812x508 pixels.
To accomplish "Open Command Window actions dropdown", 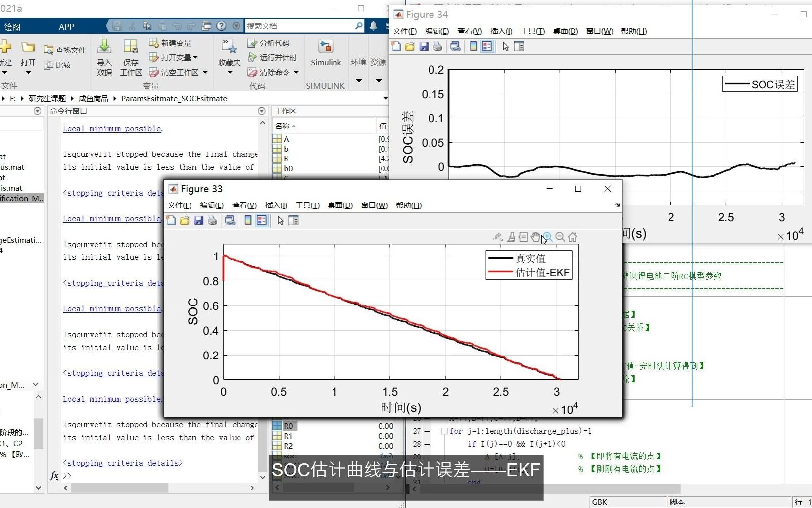I will point(262,111).
